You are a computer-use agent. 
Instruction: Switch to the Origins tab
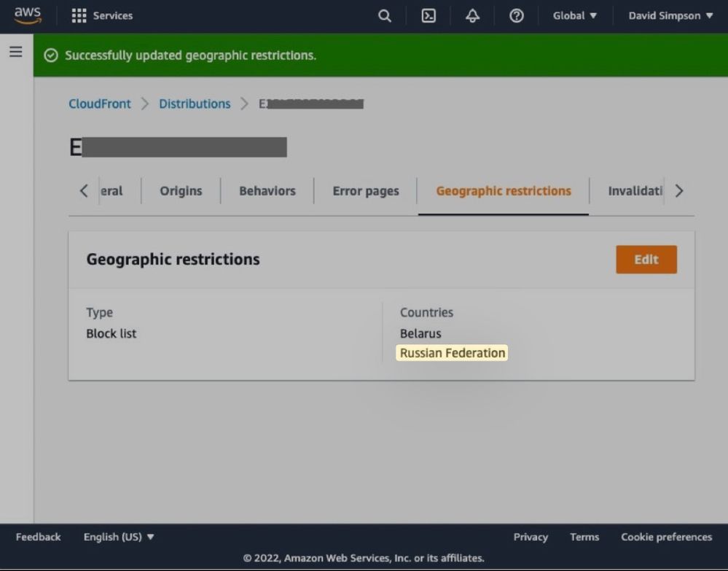181,191
